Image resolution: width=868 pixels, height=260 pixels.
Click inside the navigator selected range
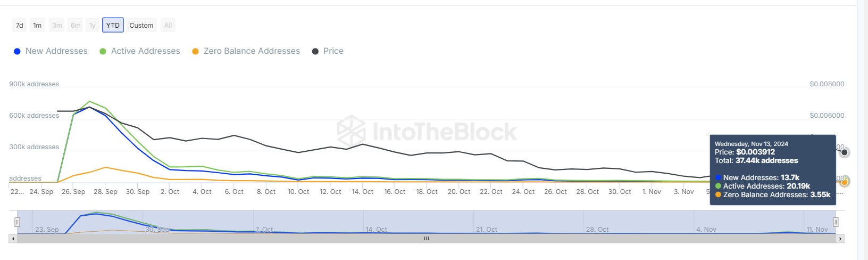pyautogui.click(x=425, y=221)
